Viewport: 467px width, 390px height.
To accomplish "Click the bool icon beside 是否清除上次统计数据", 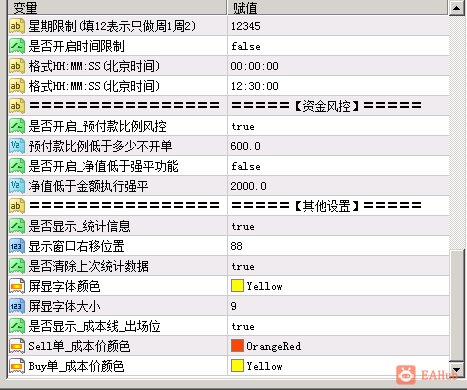I will click(17, 266).
